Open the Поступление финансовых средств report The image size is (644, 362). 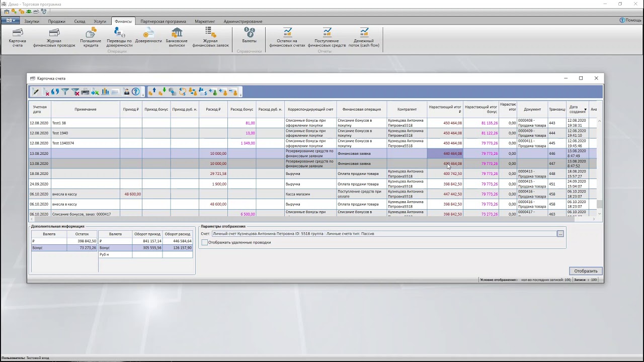point(327,38)
